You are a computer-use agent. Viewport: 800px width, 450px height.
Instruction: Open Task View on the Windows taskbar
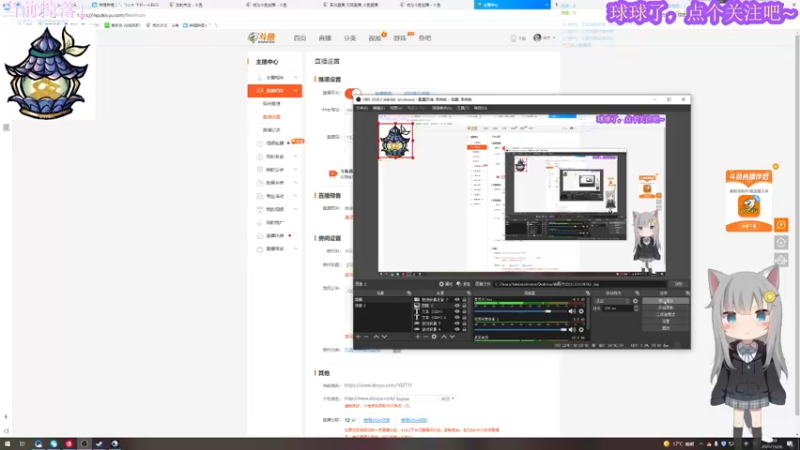point(22,444)
